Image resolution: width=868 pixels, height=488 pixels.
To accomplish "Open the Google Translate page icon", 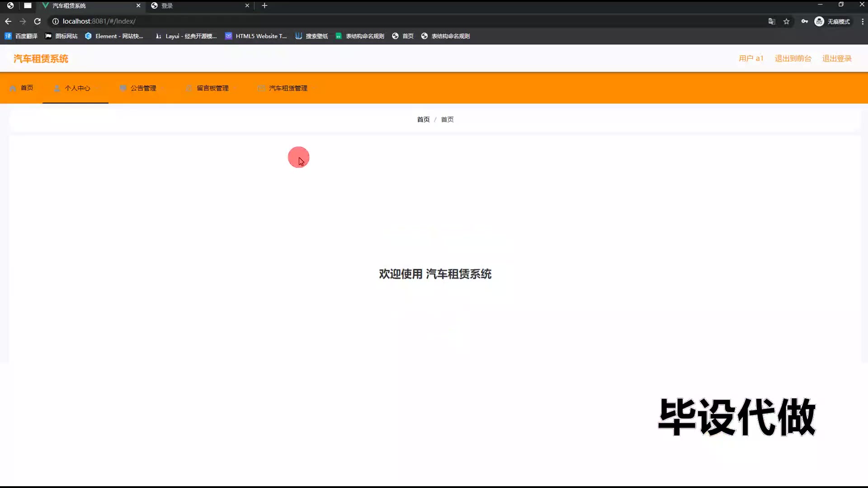I will pos(772,21).
